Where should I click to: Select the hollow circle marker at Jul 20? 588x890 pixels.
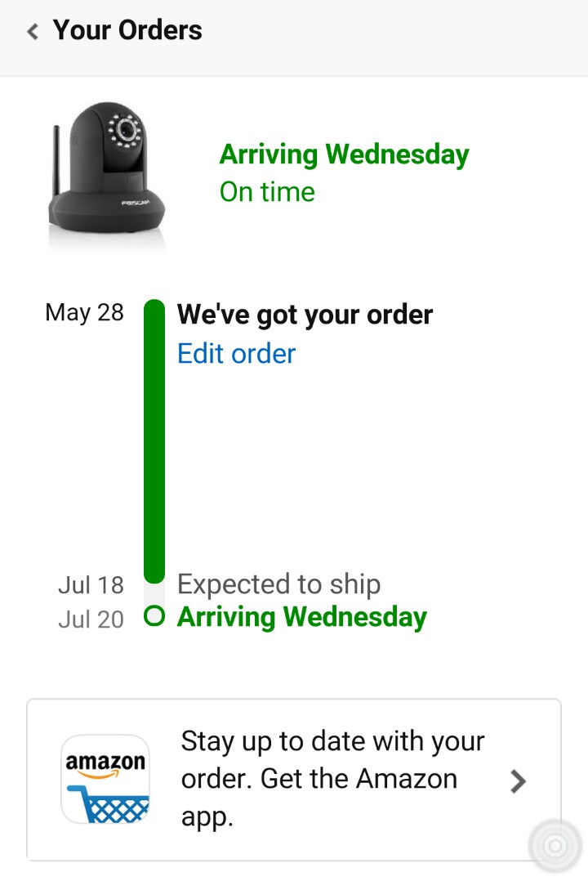(154, 616)
